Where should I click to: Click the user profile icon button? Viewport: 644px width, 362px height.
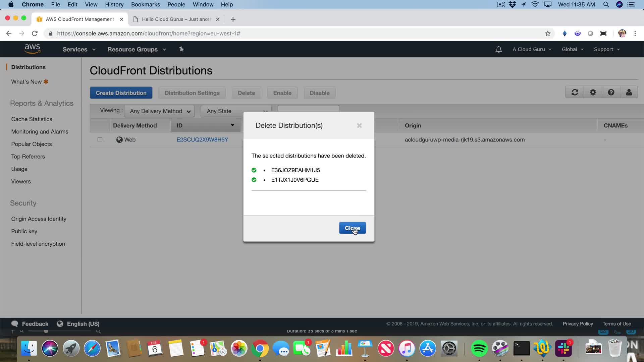pos(629,92)
